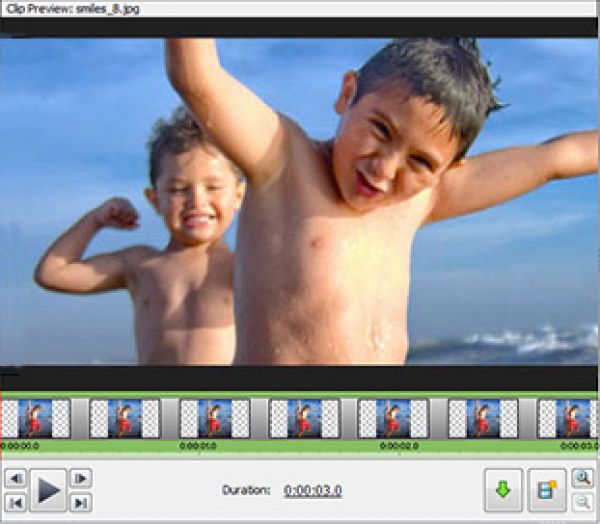Viewport: 600px width, 524px height.
Task: Select the fifth filmstrip thumbnail
Action: pos(394,418)
